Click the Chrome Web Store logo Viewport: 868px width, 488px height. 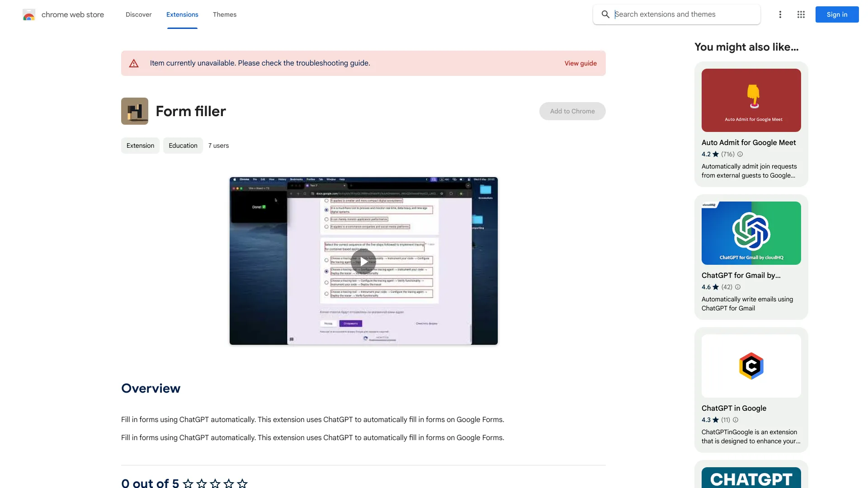(x=63, y=14)
